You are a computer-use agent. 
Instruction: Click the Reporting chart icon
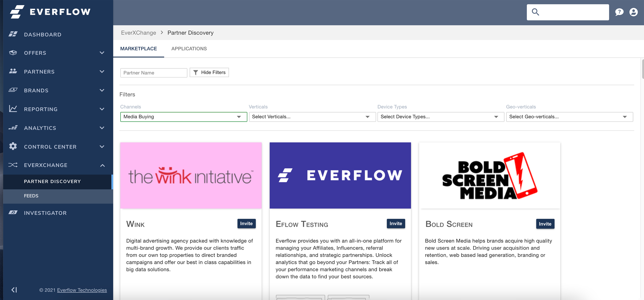point(13,109)
